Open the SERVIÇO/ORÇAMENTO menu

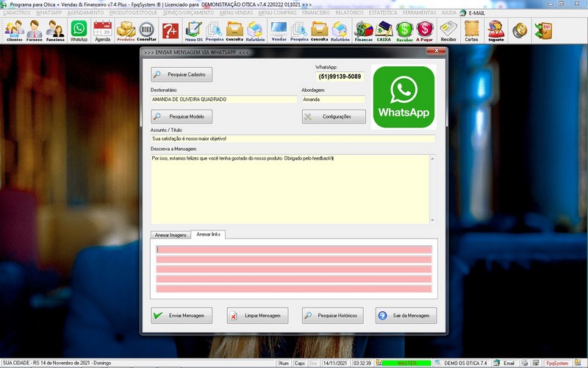(x=188, y=13)
